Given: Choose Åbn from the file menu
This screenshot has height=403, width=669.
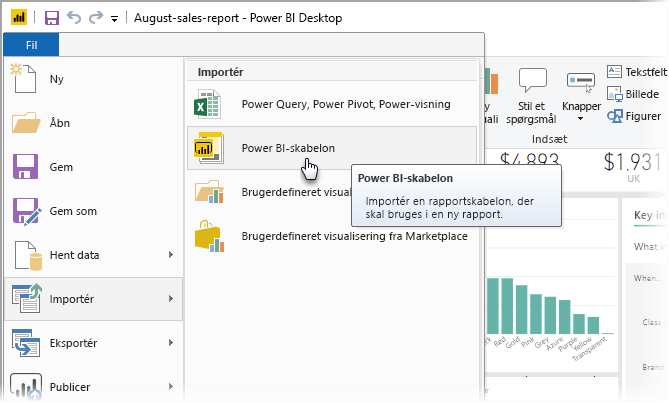Looking at the screenshot, I should click(x=93, y=123).
